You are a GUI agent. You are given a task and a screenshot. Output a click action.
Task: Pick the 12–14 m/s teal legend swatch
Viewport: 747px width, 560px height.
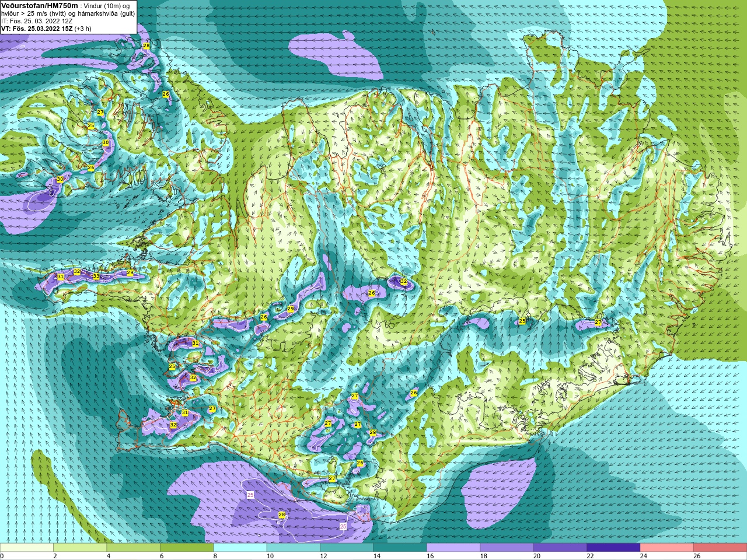347,548
